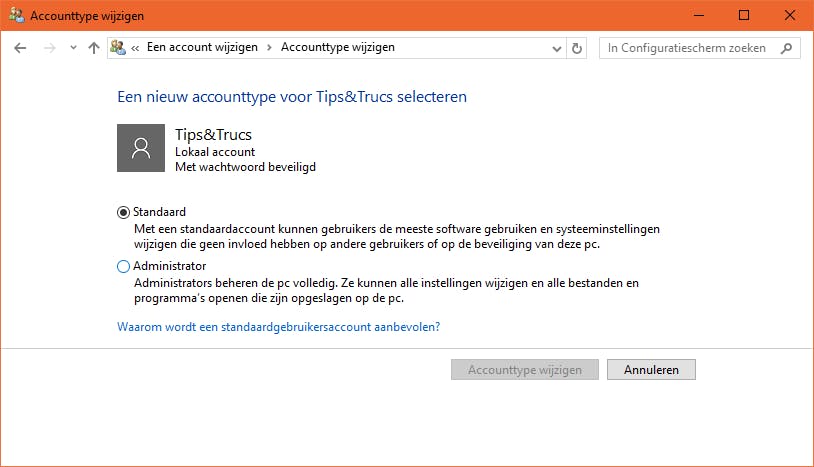Click the Forward arrow navigation button
Screen dimensions: 814x467
coord(49,48)
